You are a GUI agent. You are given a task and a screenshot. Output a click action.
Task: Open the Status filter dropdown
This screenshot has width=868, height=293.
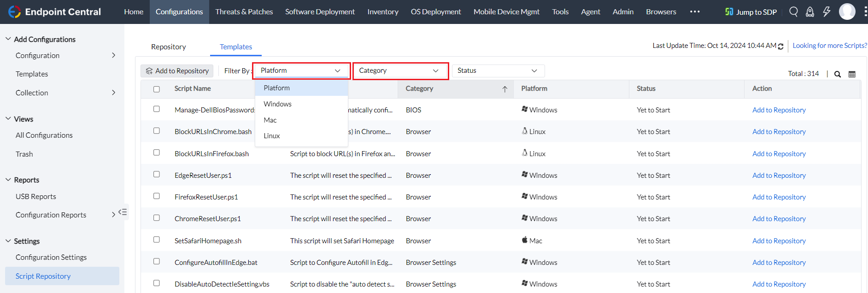498,71
